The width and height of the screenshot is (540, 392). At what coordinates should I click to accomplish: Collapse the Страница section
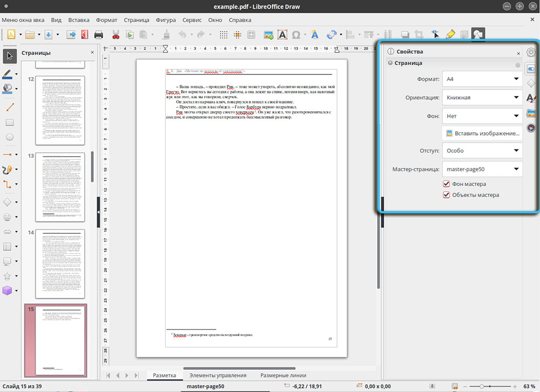[x=390, y=63]
